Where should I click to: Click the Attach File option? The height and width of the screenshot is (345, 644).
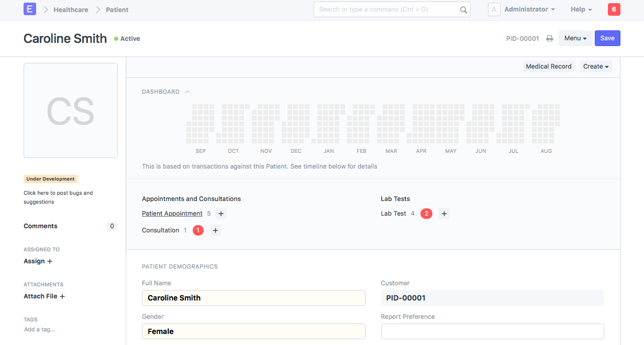coord(44,296)
